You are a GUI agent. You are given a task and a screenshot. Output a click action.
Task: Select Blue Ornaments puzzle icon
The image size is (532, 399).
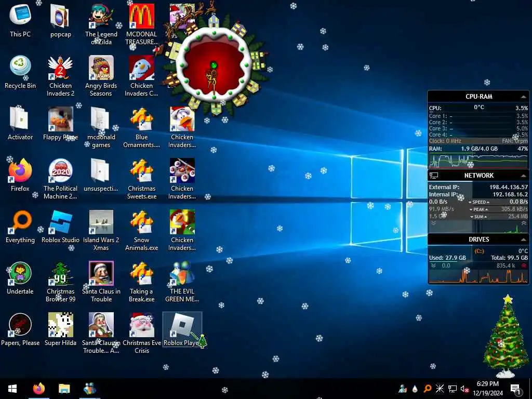[x=141, y=128]
